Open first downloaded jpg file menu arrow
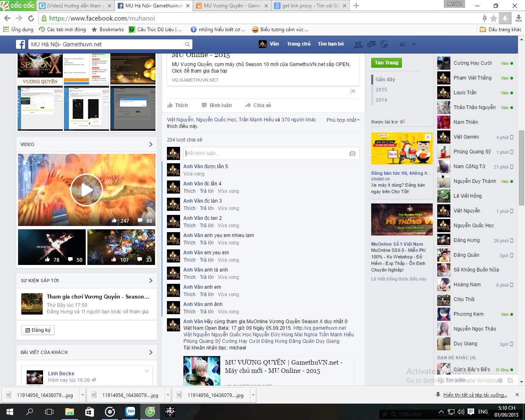The width and height of the screenshot is (525, 420). (x=82, y=395)
